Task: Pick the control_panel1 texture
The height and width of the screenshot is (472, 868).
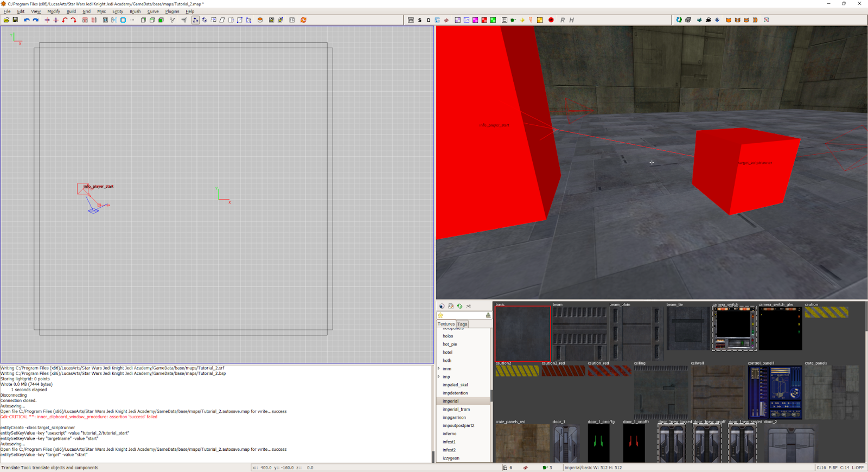Action: [775, 392]
